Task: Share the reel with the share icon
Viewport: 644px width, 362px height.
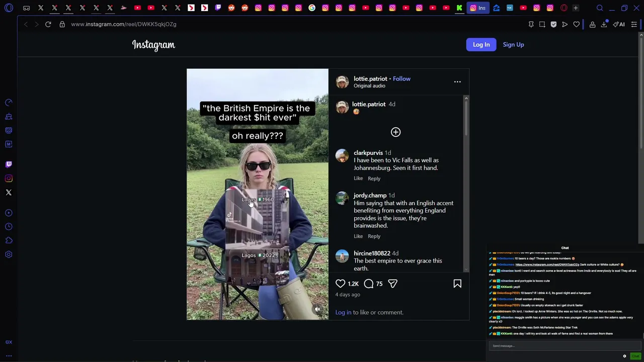Action: (x=393, y=284)
